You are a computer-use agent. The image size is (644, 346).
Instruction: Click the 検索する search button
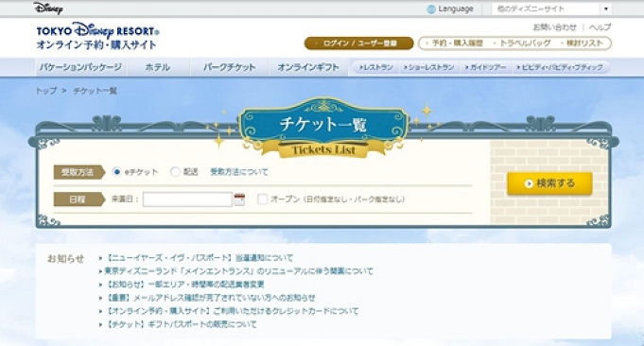click(x=549, y=183)
